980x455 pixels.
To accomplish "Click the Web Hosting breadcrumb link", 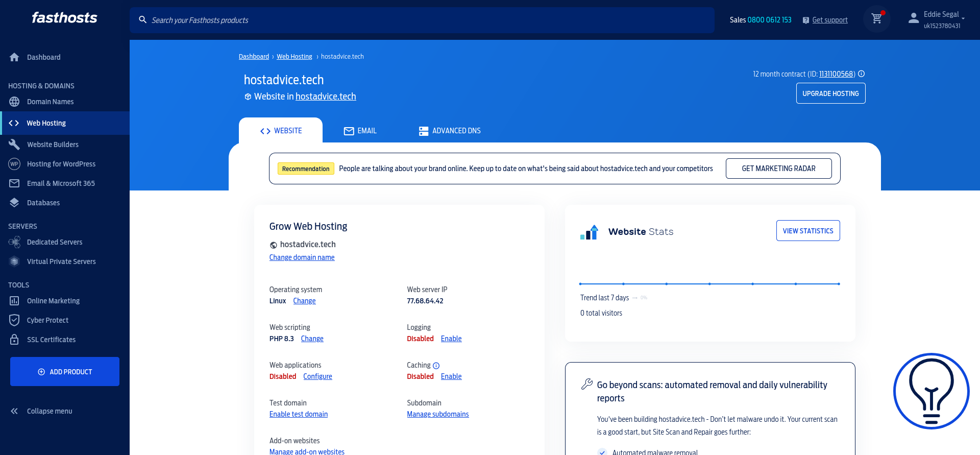I will (x=295, y=57).
